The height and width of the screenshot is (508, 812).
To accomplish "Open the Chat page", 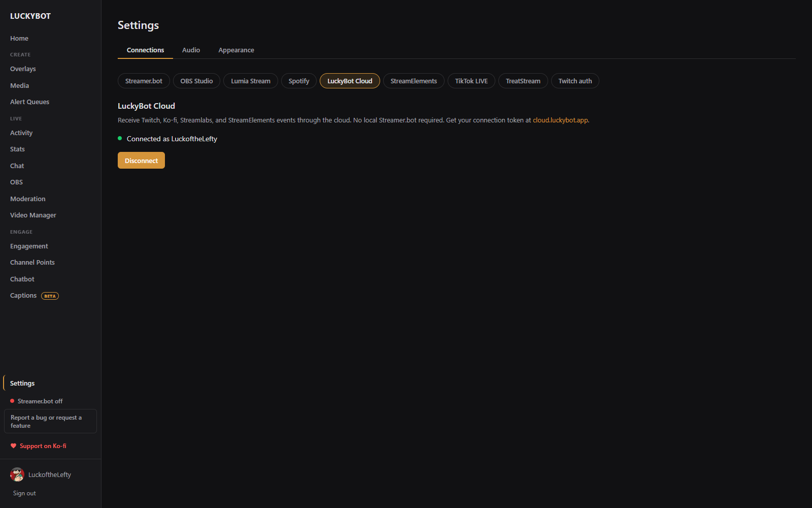I will point(17,166).
